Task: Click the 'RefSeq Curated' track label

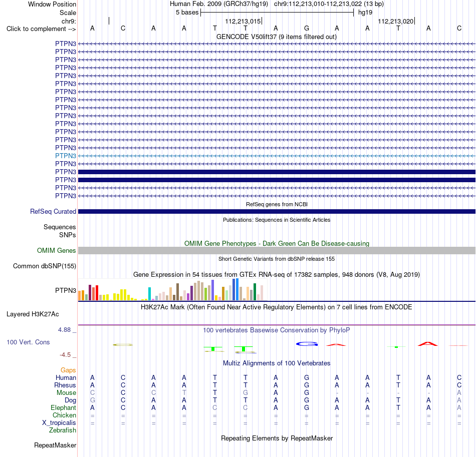Action: (53, 211)
